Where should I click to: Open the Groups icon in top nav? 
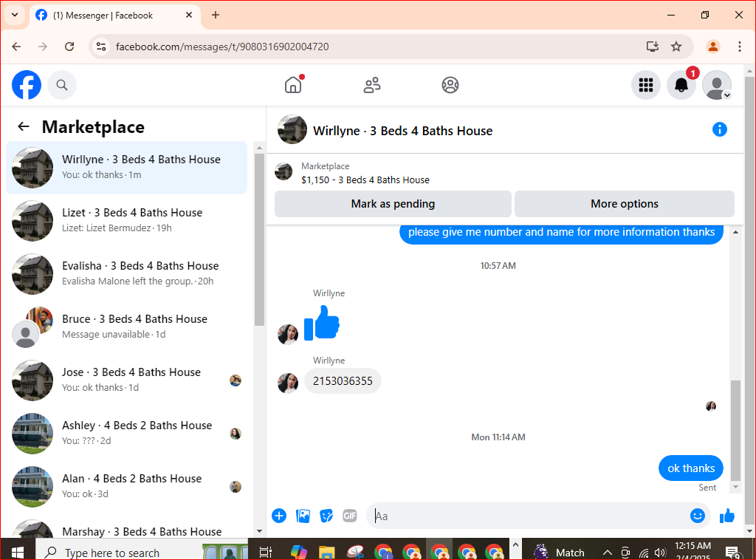click(450, 85)
